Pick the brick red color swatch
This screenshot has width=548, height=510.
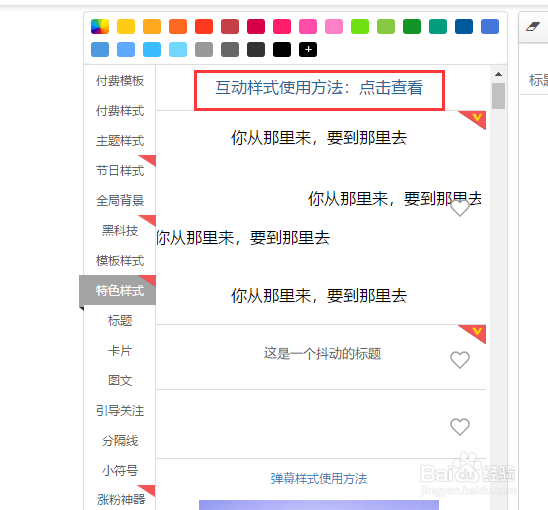(230, 27)
